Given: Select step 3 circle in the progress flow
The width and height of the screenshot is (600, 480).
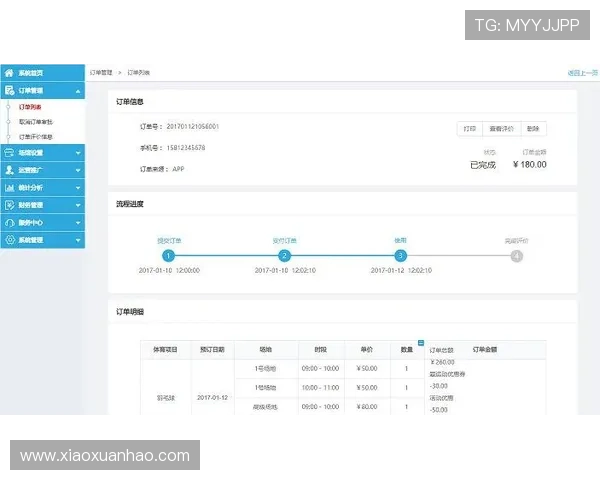Looking at the screenshot, I should 401,256.
